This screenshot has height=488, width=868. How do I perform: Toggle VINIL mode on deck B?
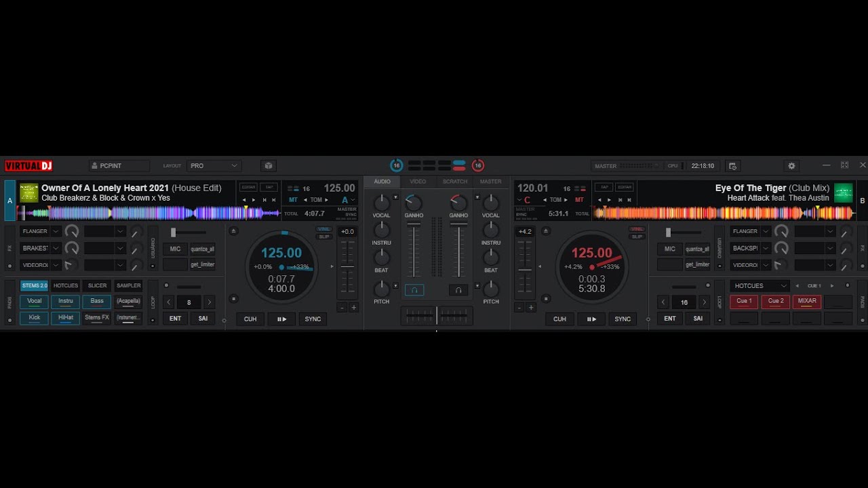[637, 229]
